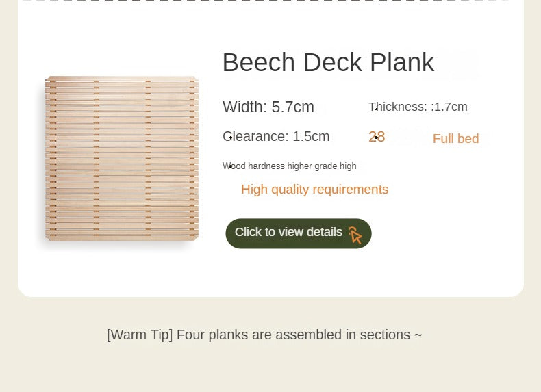Select the "Width:" label text

click(244, 107)
